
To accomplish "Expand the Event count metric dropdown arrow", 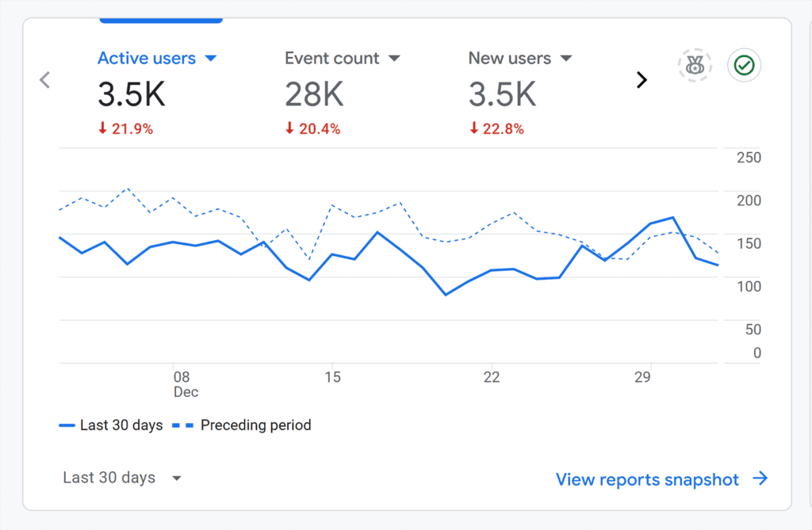I will tap(394, 59).
